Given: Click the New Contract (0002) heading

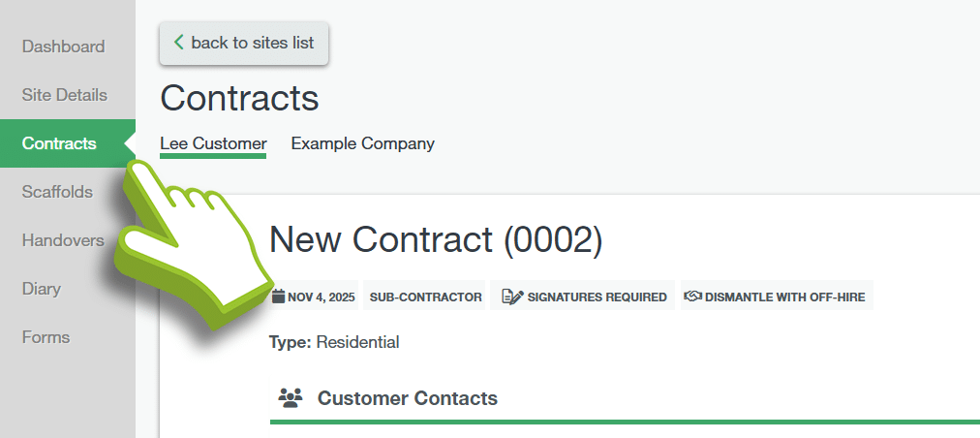Looking at the screenshot, I should click(436, 240).
